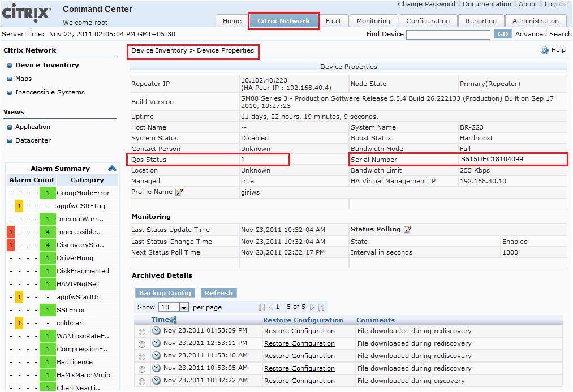Viewport: 573px width, 392px height.
Task: Click Logout
Action: point(555,4)
